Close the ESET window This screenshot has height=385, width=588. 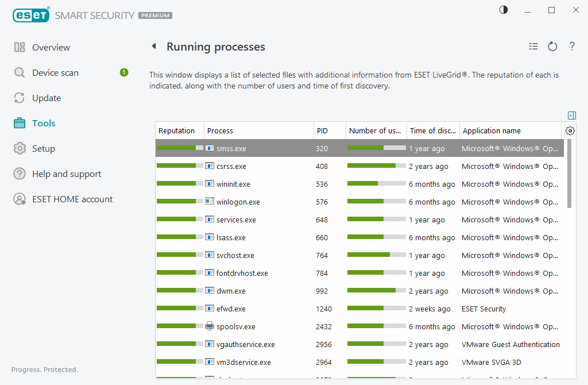[575, 10]
